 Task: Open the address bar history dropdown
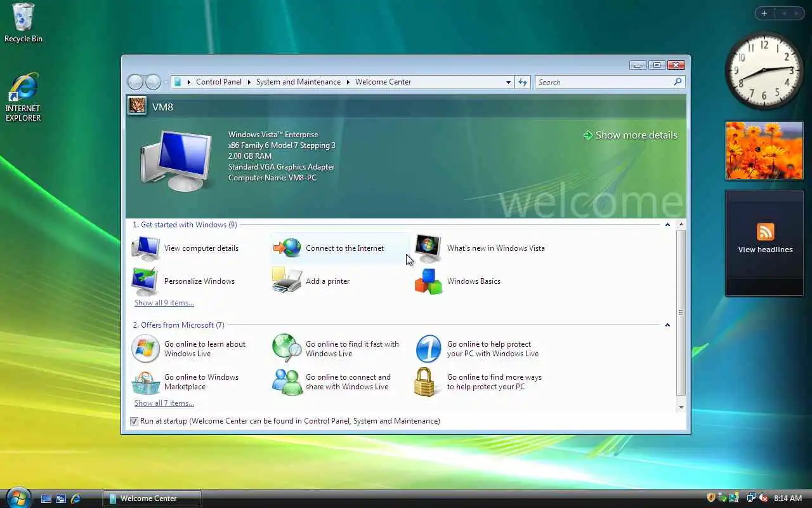(508, 82)
